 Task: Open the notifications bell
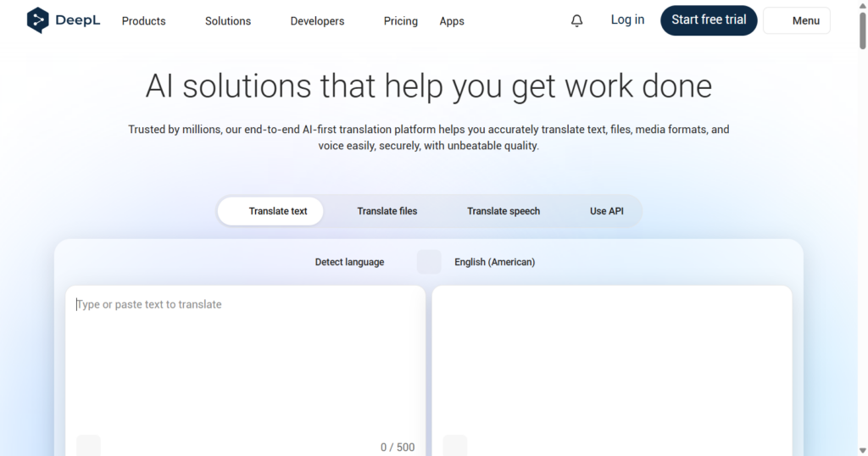576,20
